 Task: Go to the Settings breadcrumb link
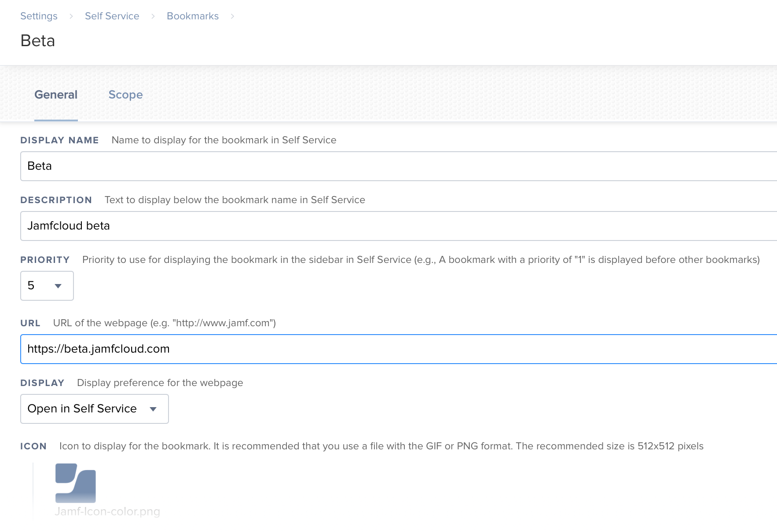coord(39,16)
